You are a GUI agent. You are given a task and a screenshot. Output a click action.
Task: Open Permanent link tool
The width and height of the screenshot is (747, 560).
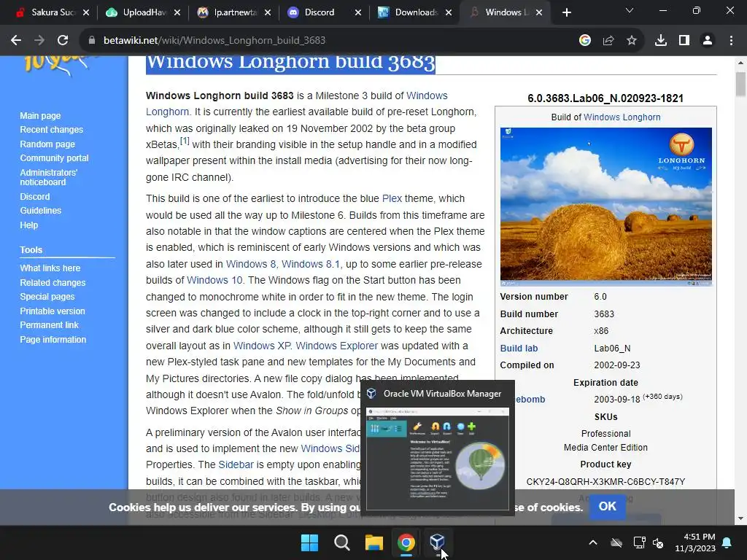[x=49, y=324]
